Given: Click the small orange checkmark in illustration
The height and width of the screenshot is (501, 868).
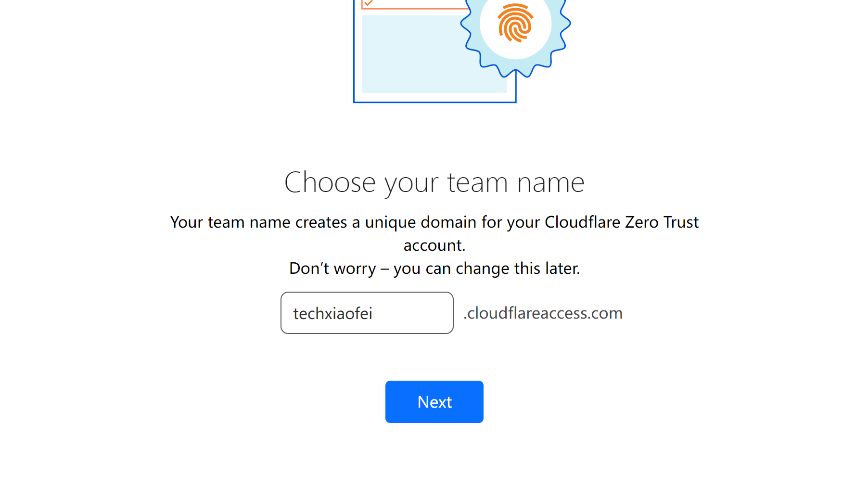Looking at the screenshot, I should point(369,3).
